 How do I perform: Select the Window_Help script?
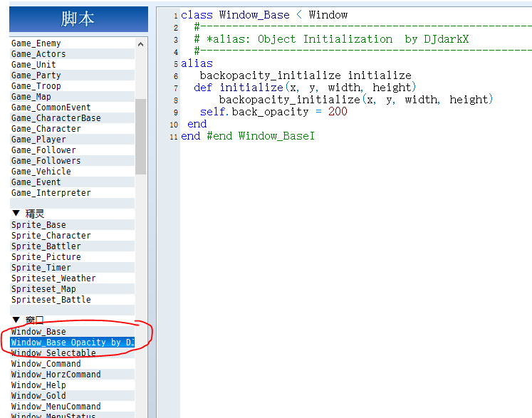pos(72,385)
